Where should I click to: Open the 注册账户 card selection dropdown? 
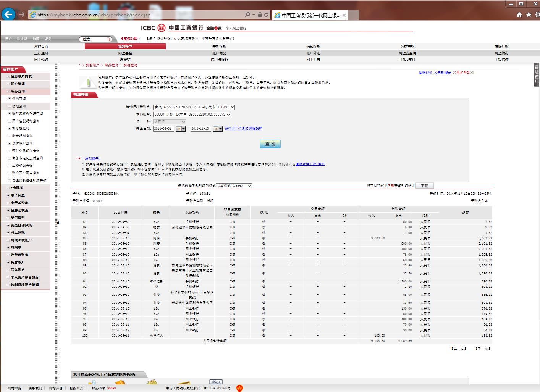pyautogui.click(x=194, y=107)
